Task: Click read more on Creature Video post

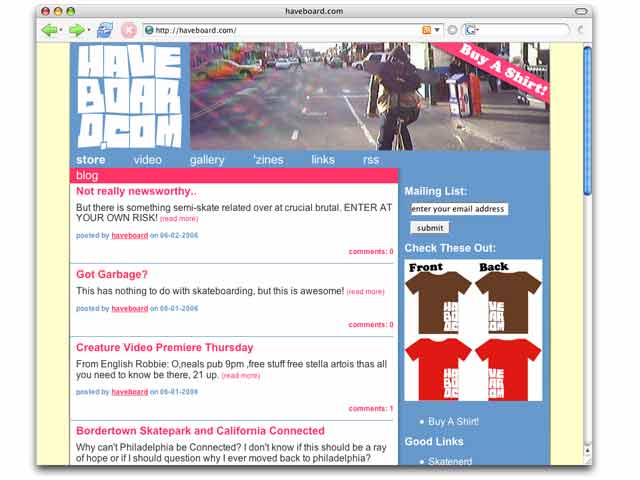Action: (240, 376)
